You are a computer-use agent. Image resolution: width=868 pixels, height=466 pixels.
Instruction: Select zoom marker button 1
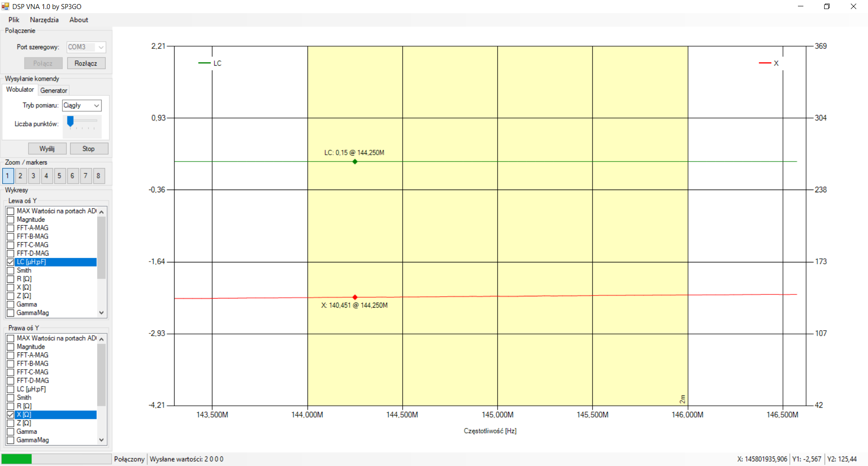point(8,176)
